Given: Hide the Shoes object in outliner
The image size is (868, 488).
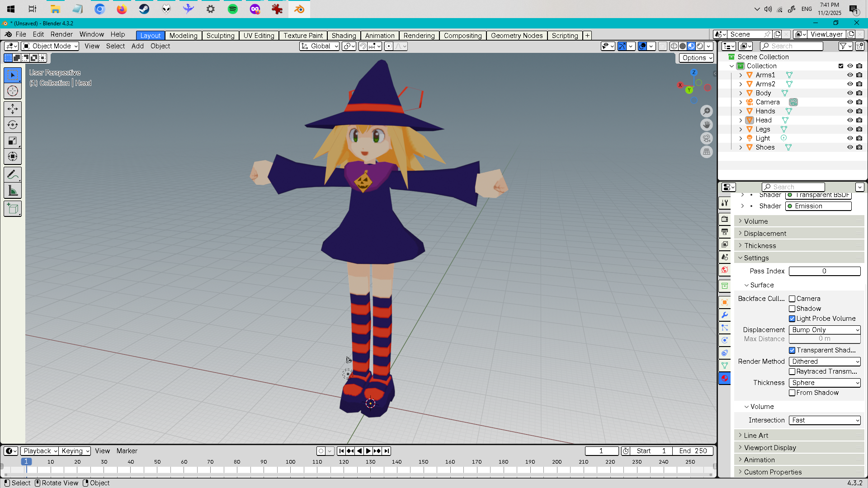Looking at the screenshot, I should coord(850,147).
